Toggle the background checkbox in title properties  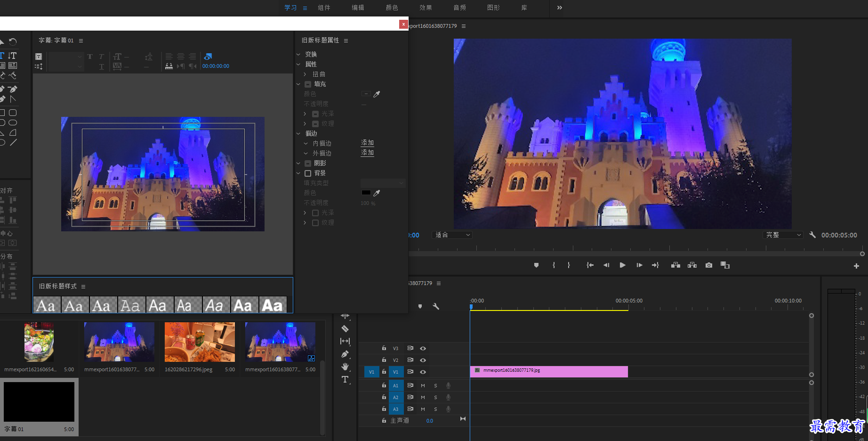308,173
